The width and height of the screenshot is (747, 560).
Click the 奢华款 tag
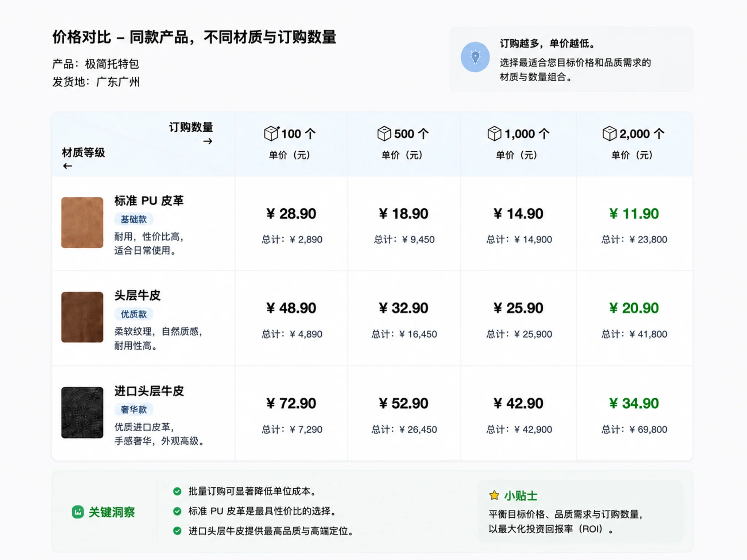point(133,409)
